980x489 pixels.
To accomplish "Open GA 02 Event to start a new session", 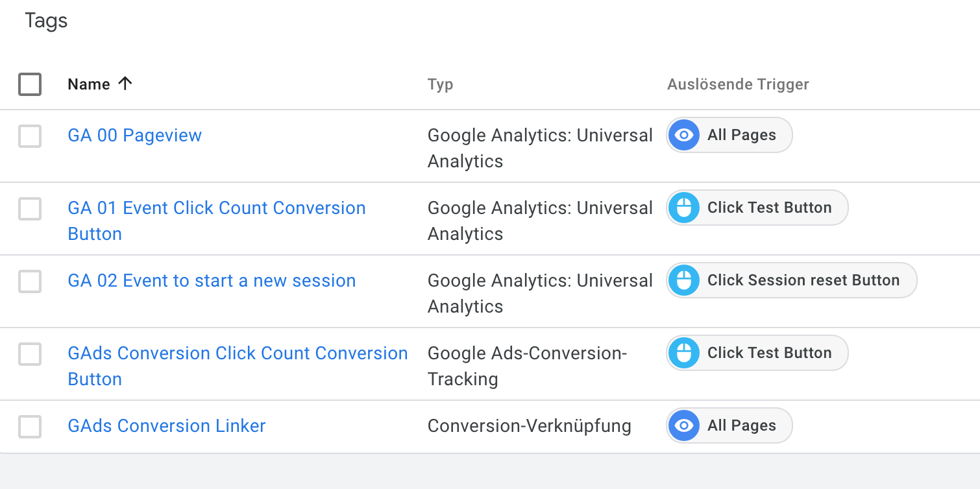I will pos(212,281).
